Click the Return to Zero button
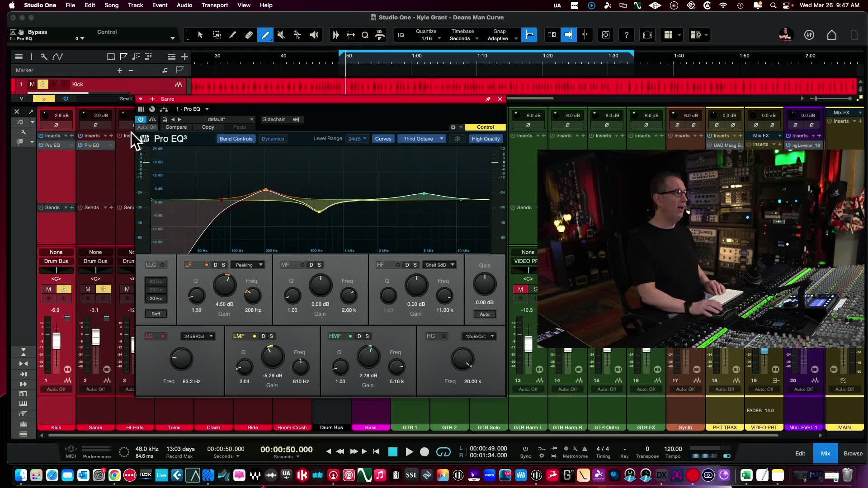This screenshot has width=868, height=488. tap(376, 451)
